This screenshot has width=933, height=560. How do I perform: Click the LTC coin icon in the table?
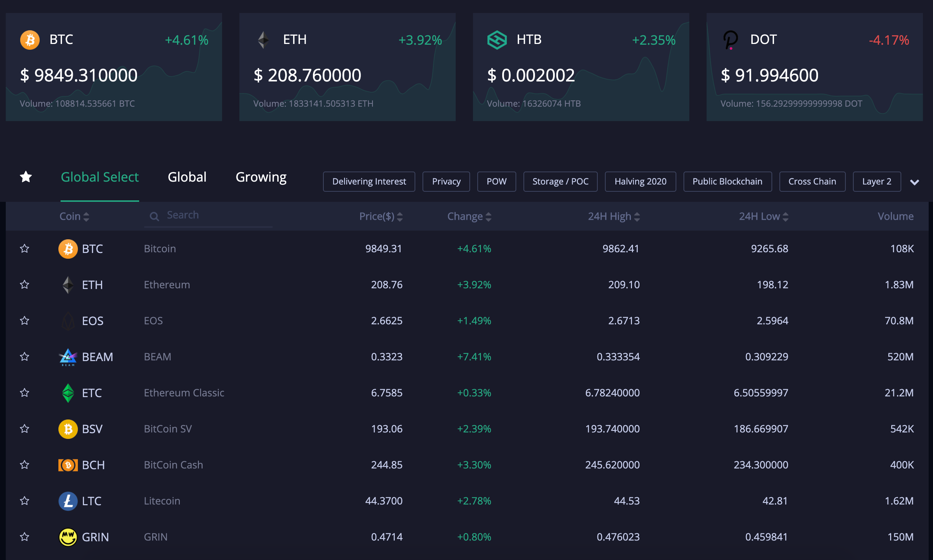pos(68,501)
